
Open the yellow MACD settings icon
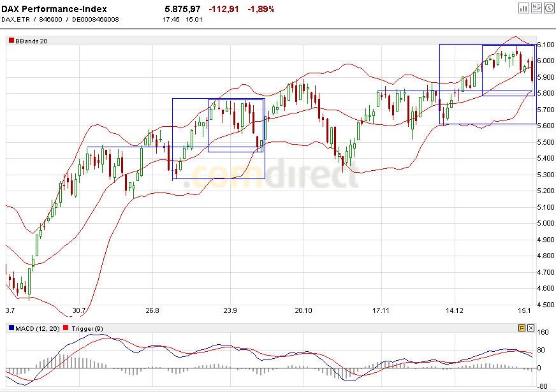point(522,328)
